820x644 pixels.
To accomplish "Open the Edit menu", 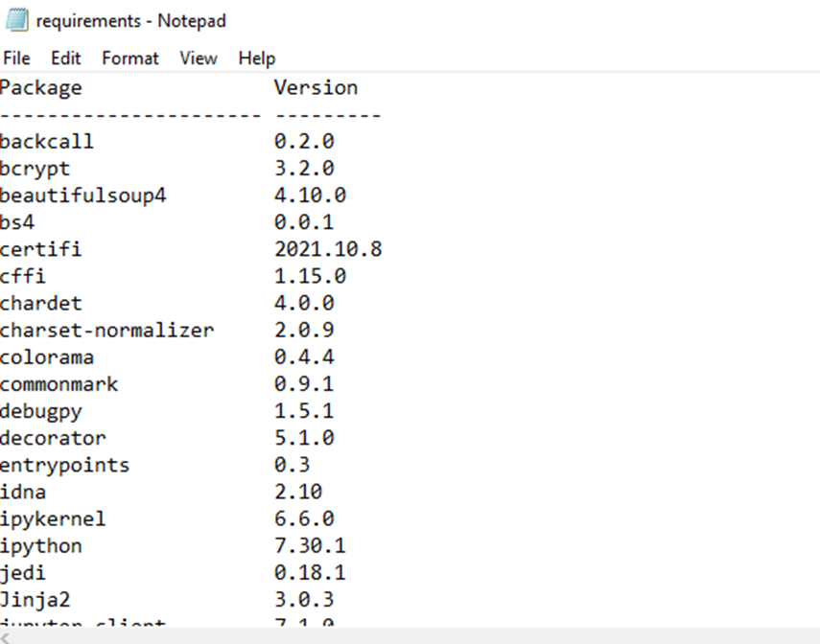I will 65,58.
